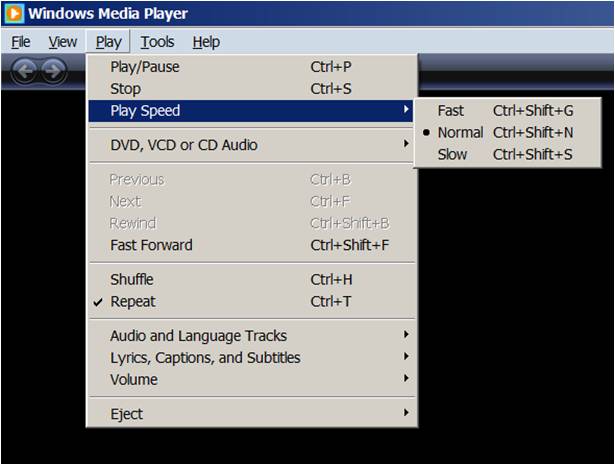Open the Eject submenu
This screenshot has height=465, width=615.
pyautogui.click(x=126, y=413)
